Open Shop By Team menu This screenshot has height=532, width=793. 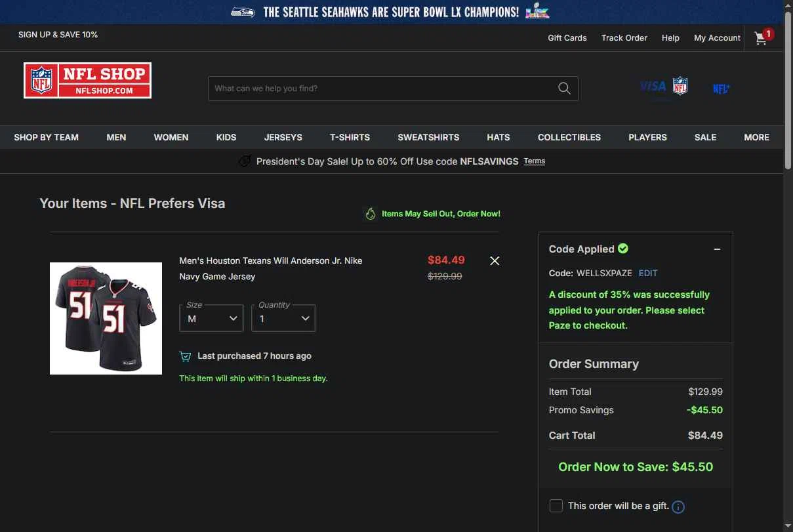(x=46, y=137)
